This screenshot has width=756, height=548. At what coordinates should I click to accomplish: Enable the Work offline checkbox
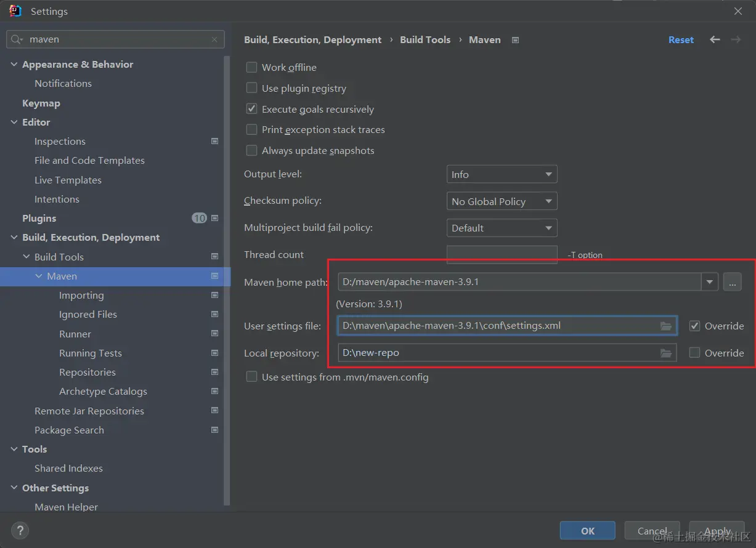(x=251, y=67)
